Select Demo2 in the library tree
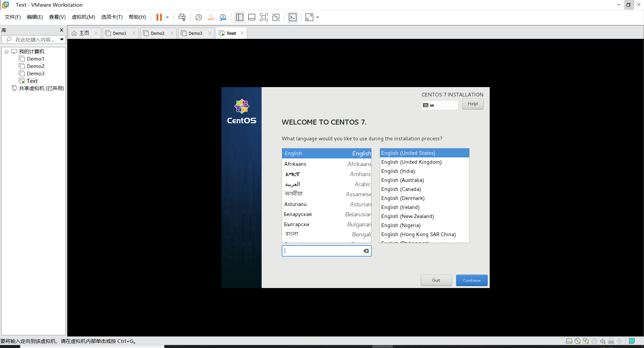 [x=35, y=66]
